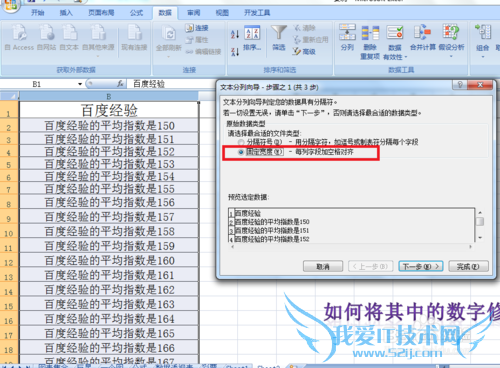Switch to the 审阅 ribbon tab
The height and width of the screenshot is (368, 500).
click(194, 13)
